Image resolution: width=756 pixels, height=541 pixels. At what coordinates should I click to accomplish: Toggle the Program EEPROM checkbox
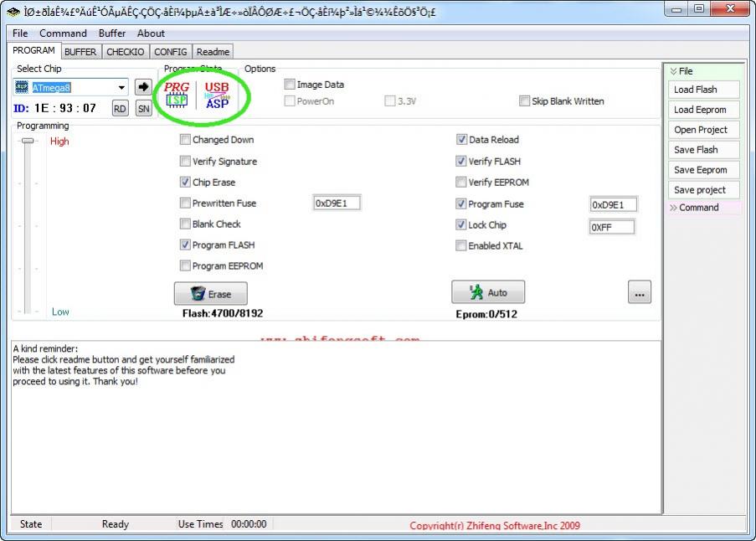point(186,266)
